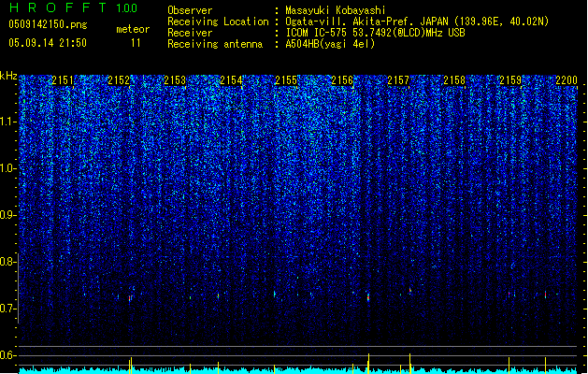Screen dimensions: 588x374
Task: Click the 2154 time marker
Action: tap(231, 80)
